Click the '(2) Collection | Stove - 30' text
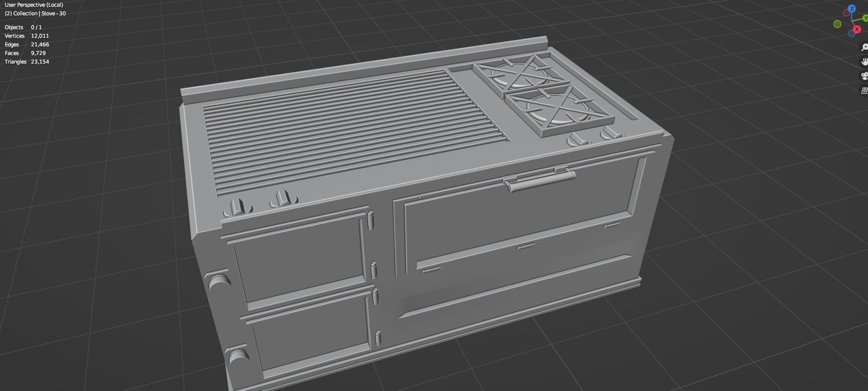This screenshot has width=868, height=391. pyautogui.click(x=35, y=13)
